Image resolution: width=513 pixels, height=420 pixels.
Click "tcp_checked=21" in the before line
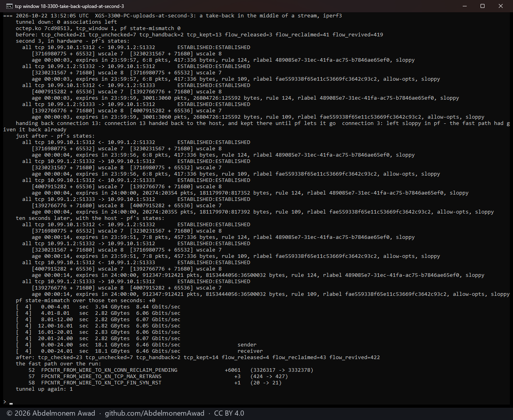tap(63, 35)
